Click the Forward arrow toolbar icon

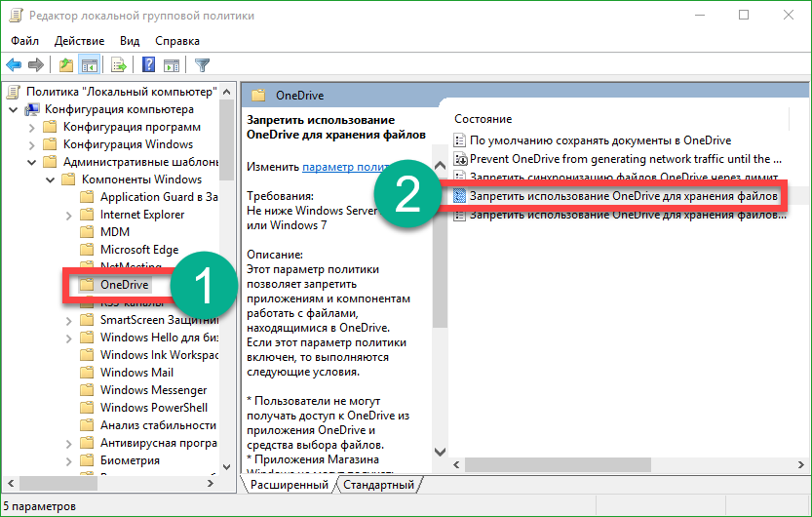[36, 65]
